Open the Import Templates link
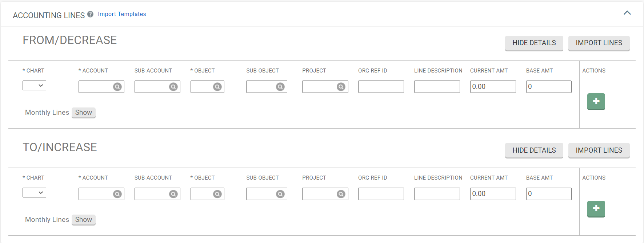 (x=122, y=14)
